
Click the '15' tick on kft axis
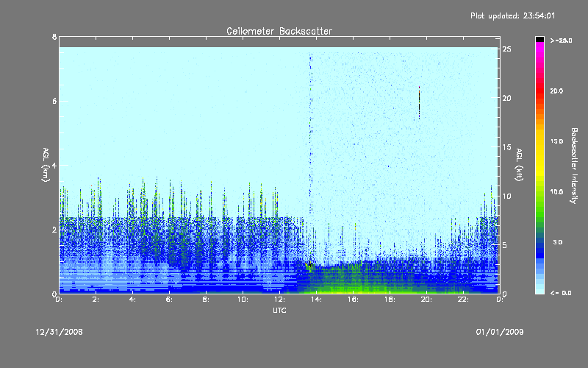click(x=507, y=147)
